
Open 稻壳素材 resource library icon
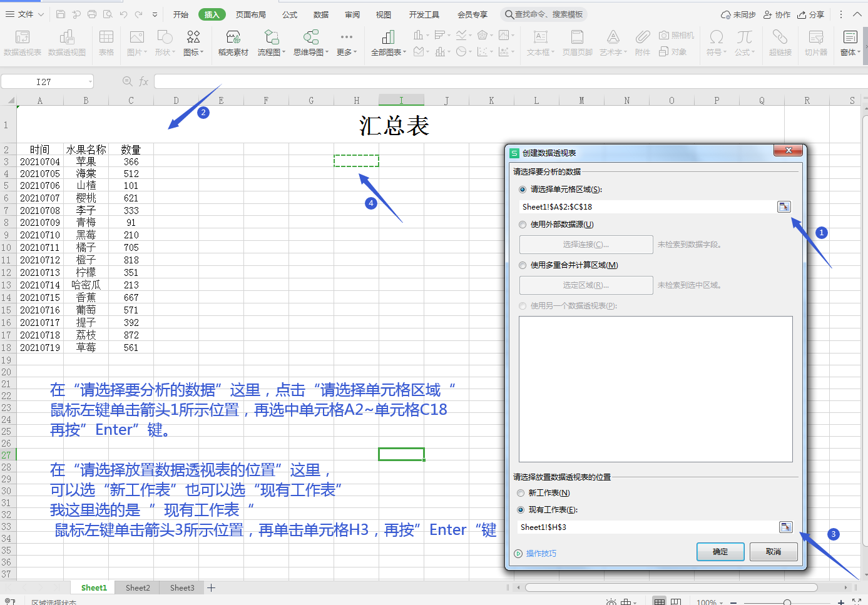tap(233, 43)
